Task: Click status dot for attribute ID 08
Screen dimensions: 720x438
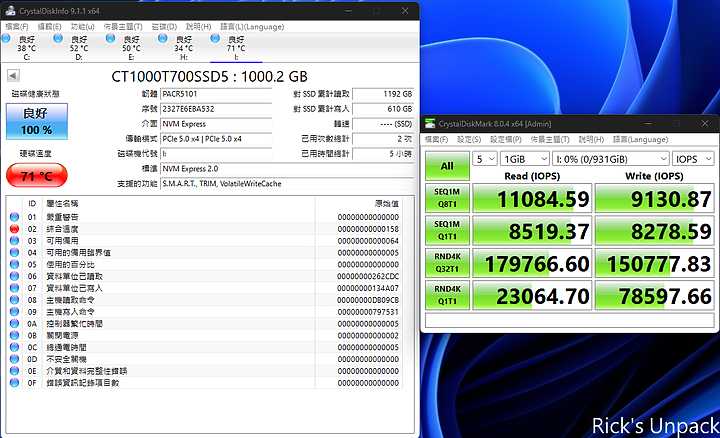Action: 14,300
